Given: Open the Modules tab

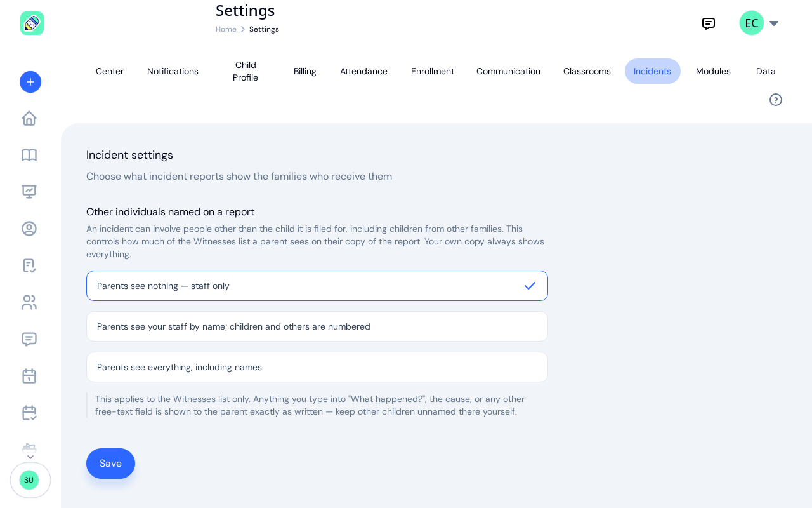Looking at the screenshot, I should pos(713,71).
